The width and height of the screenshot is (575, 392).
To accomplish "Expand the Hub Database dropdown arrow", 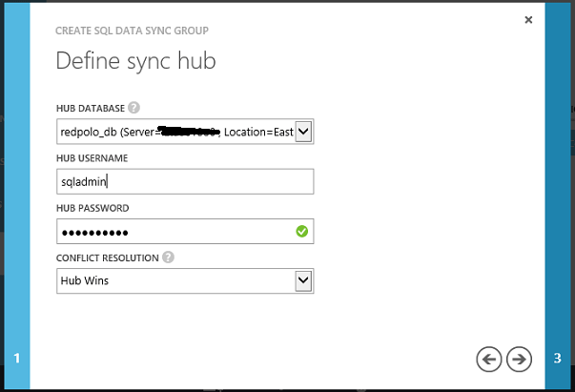I will (303, 132).
